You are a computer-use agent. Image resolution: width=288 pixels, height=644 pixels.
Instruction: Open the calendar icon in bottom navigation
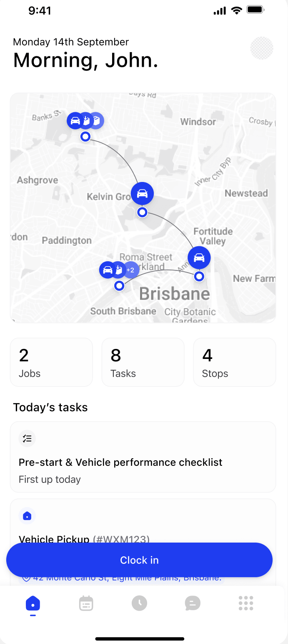[86, 603]
